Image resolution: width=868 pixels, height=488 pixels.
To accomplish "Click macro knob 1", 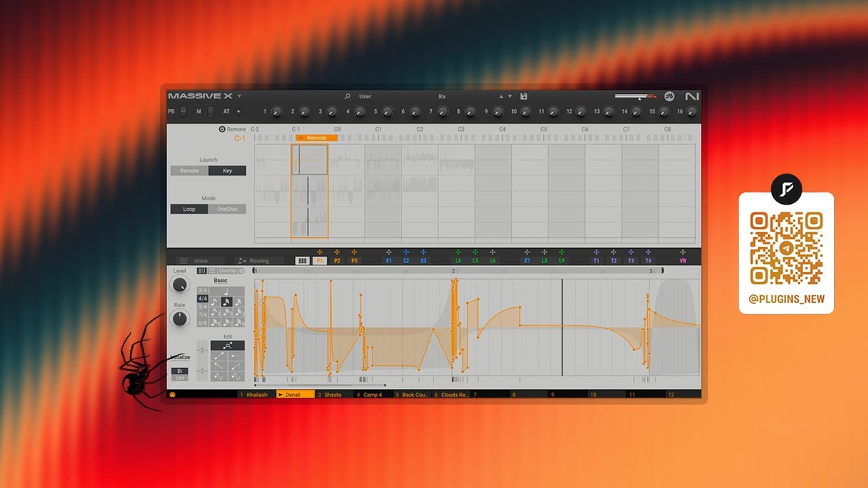I will tap(276, 111).
